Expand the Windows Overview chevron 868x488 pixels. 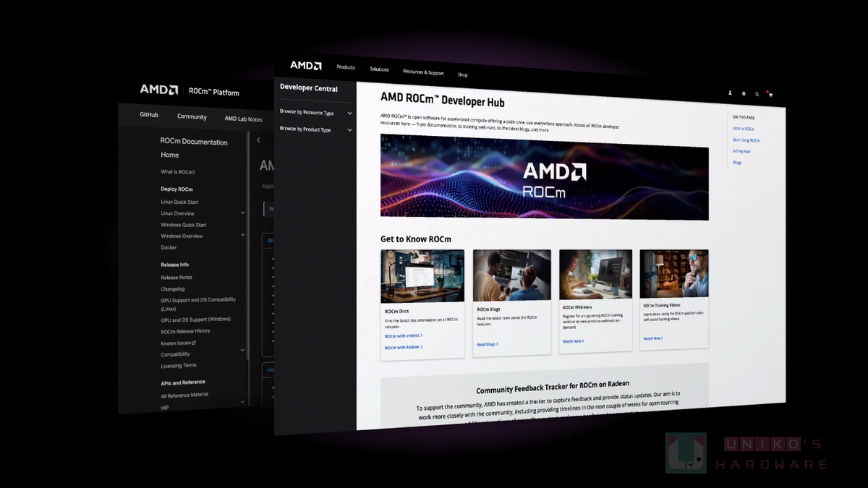tap(243, 236)
